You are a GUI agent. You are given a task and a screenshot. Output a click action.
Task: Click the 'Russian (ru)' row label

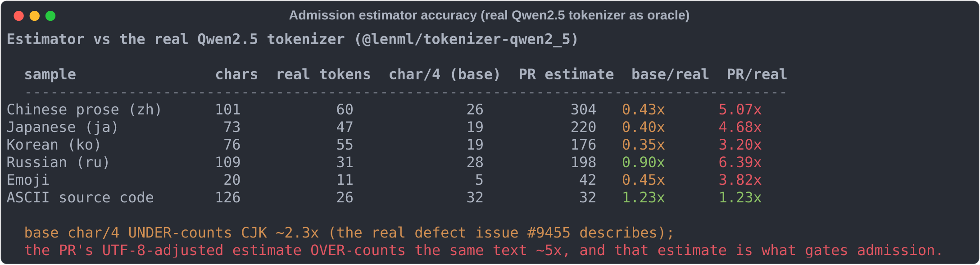(x=59, y=162)
